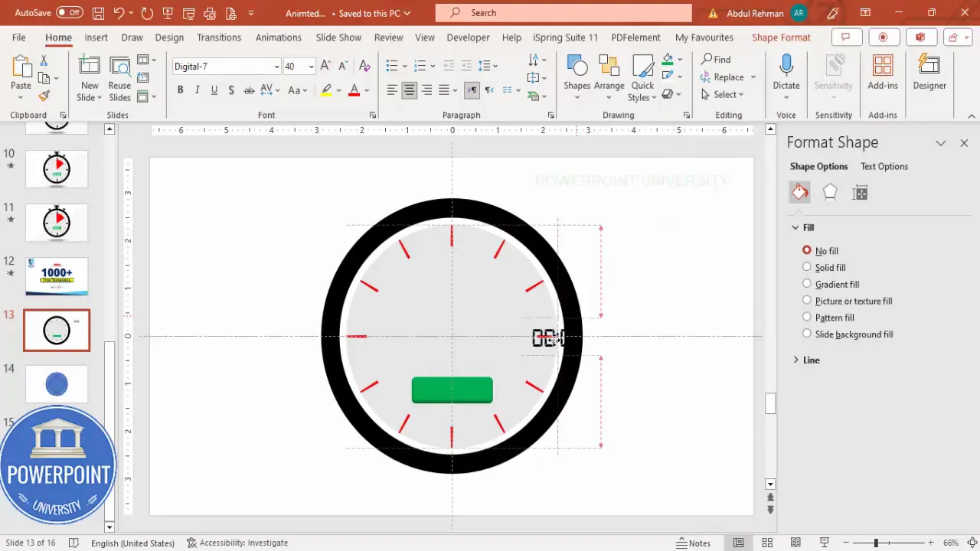Toggle bold formatting on selected text
This screenshot has width=980, height=551.
(x=180, y=90)
